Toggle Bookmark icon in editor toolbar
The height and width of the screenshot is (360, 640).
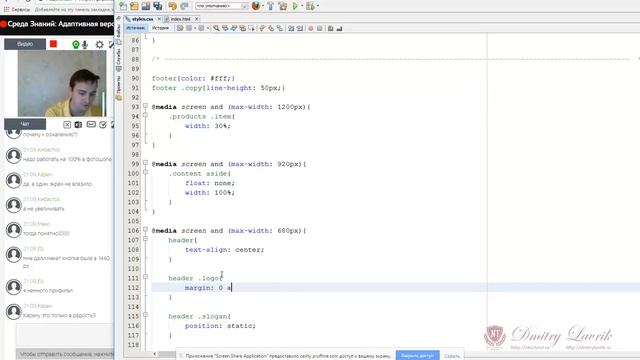tap(280, 28)
